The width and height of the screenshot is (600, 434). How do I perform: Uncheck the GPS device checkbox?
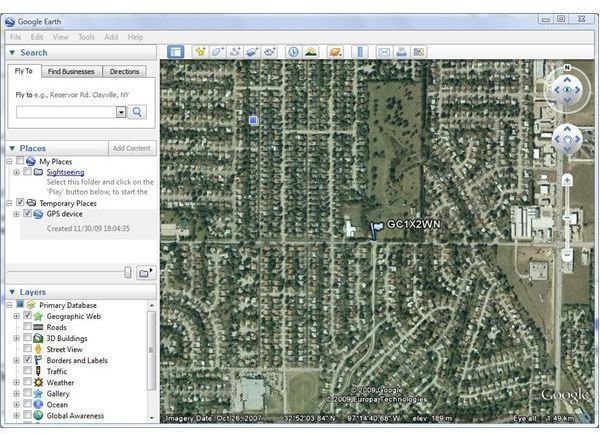pyautogui.click(x=27, y=213)
